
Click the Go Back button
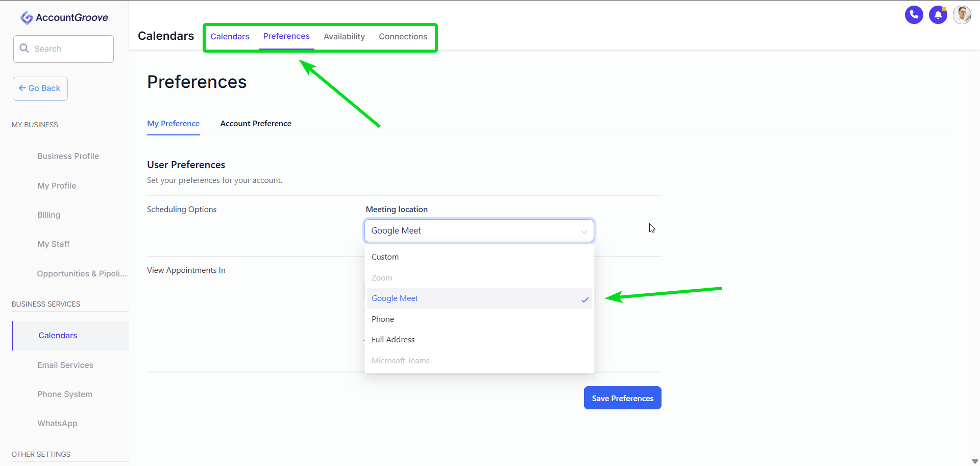40,88
